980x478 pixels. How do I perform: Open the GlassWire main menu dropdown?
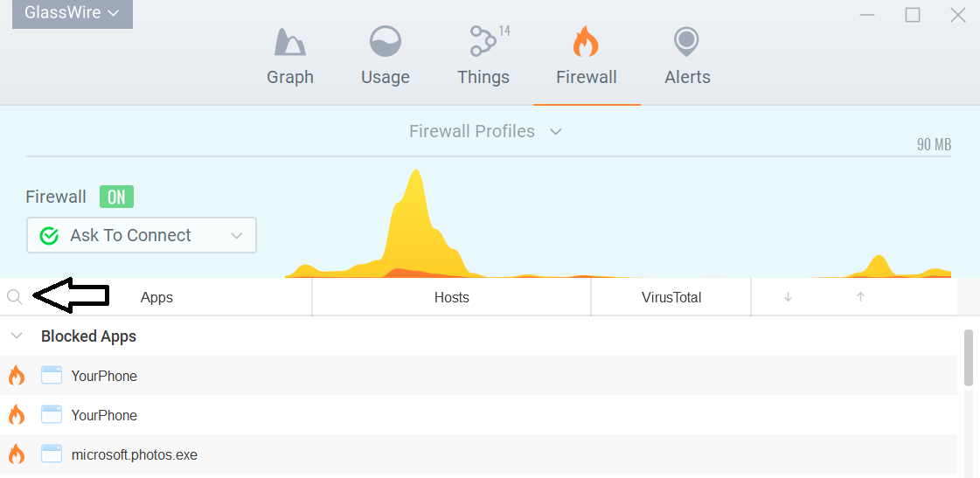(x=73, y=13)
